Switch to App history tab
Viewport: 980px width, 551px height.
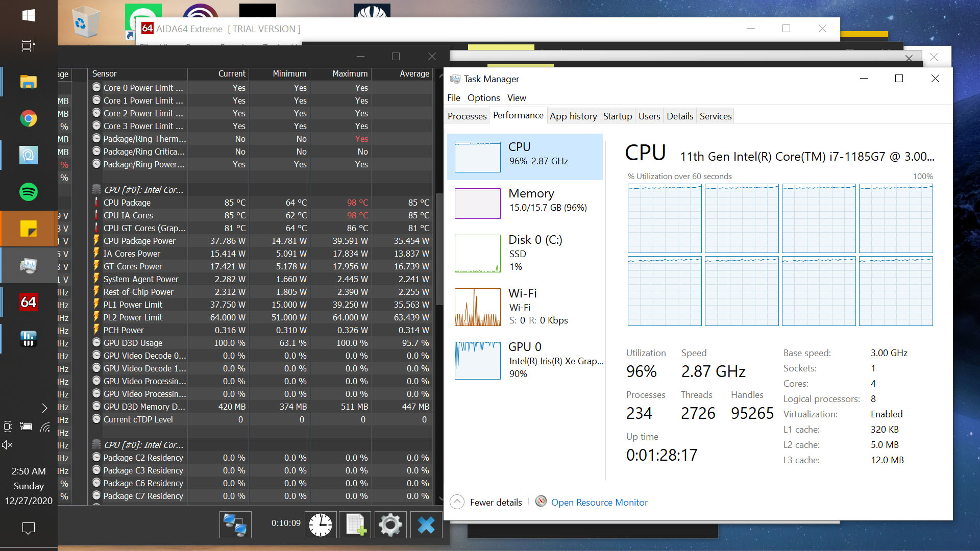(x=573, y=116)
